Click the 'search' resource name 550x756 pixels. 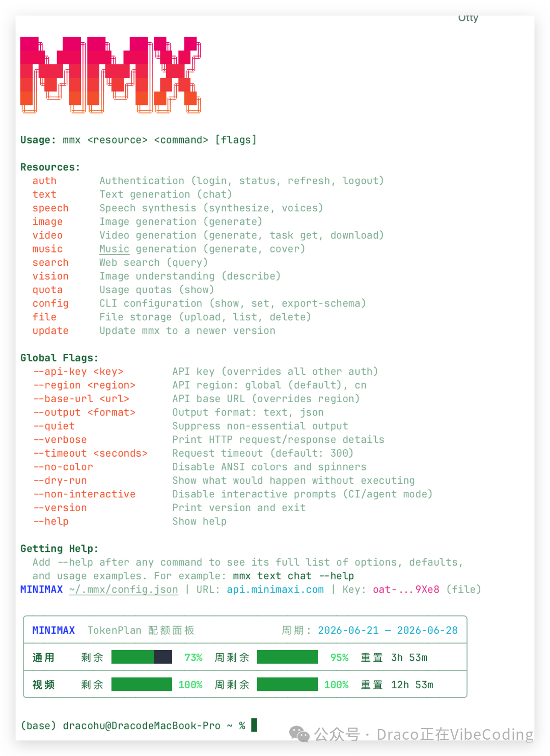pyautogui.click(x=50, y=263)
